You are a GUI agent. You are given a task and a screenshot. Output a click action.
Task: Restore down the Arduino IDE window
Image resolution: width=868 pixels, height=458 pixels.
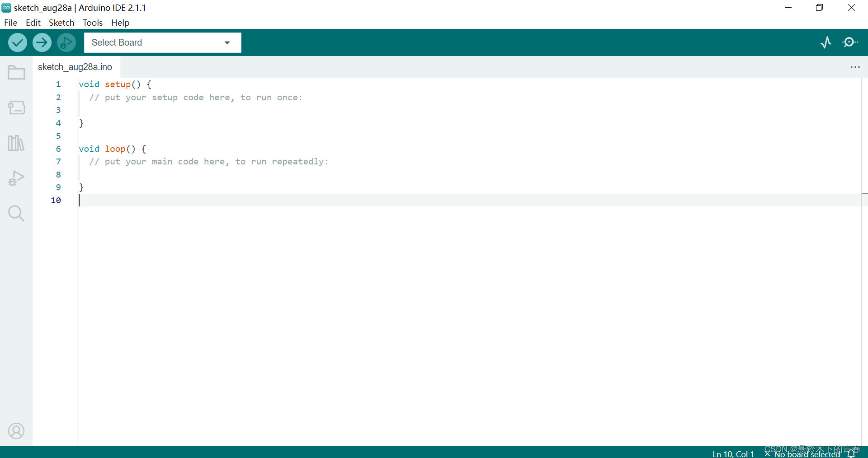click(820, 8)
